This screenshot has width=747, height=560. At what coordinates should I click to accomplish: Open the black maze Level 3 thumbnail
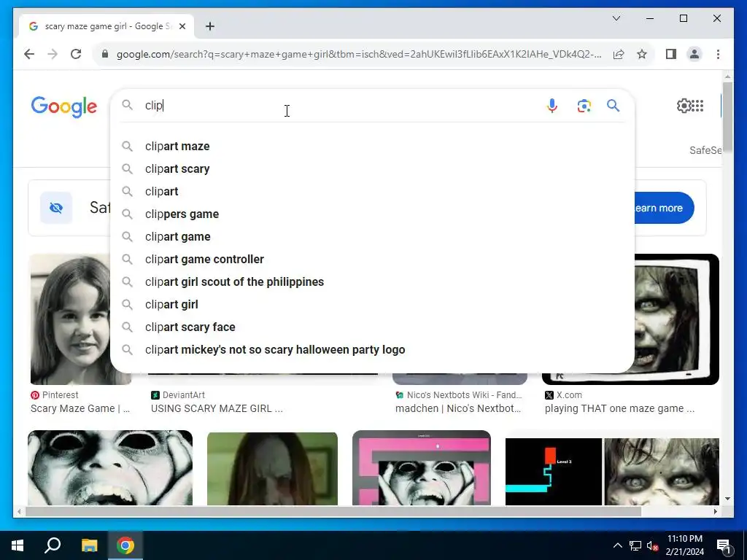pos(554,472)
